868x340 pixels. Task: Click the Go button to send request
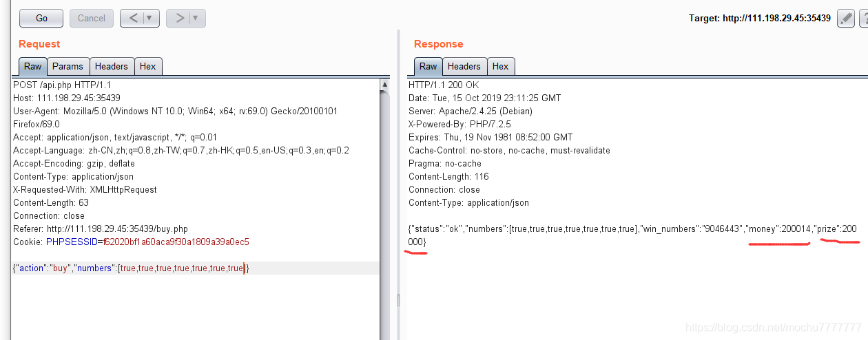41,19
